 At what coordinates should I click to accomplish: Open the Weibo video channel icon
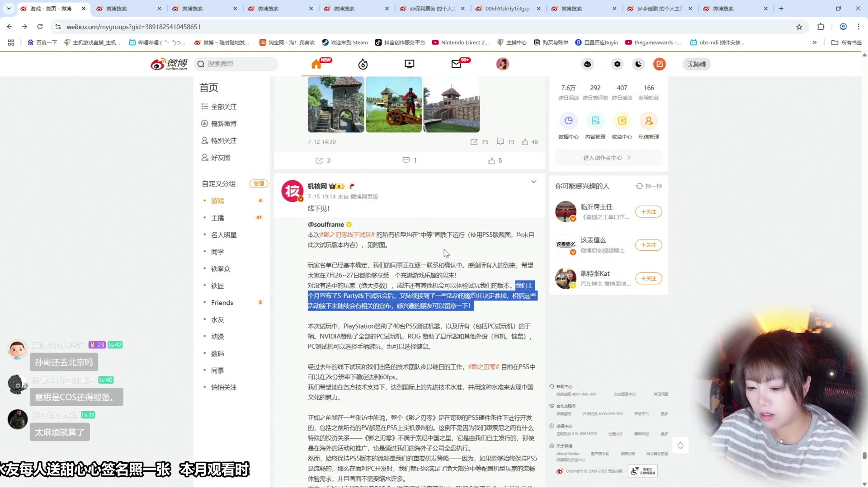[x=409, y=64]
